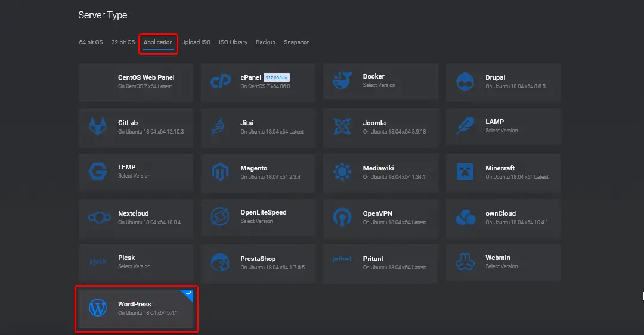Image resolution: width=644 pixels, height=335 pixels.
Task: Select the Application tab
Action: coord(158,42)
